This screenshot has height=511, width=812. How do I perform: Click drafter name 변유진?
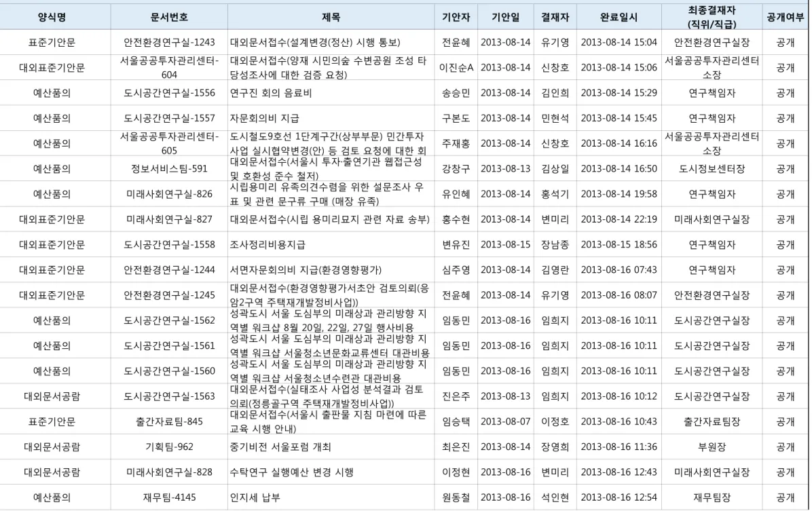click(x=456, y=245)
